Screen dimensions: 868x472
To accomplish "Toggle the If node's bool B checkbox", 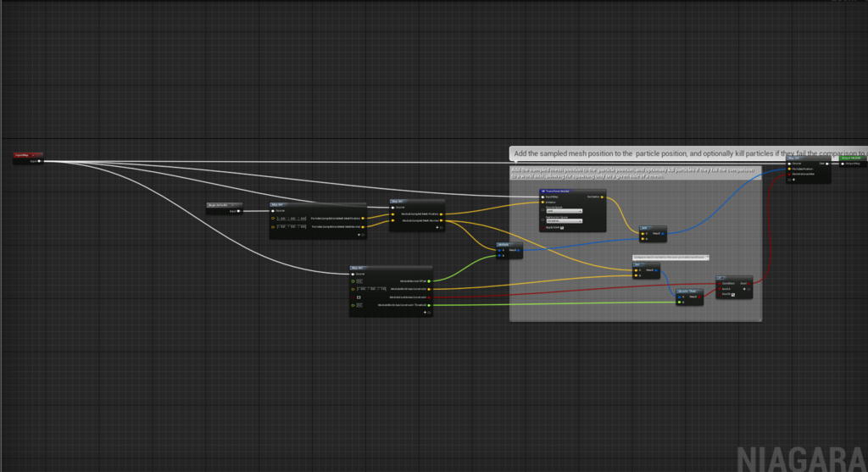I will (733, 294).
